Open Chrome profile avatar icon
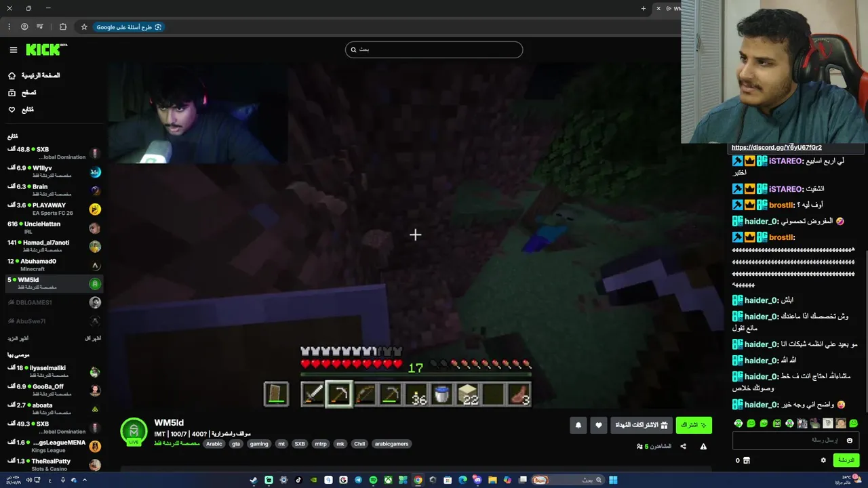 tap(24, 27)
